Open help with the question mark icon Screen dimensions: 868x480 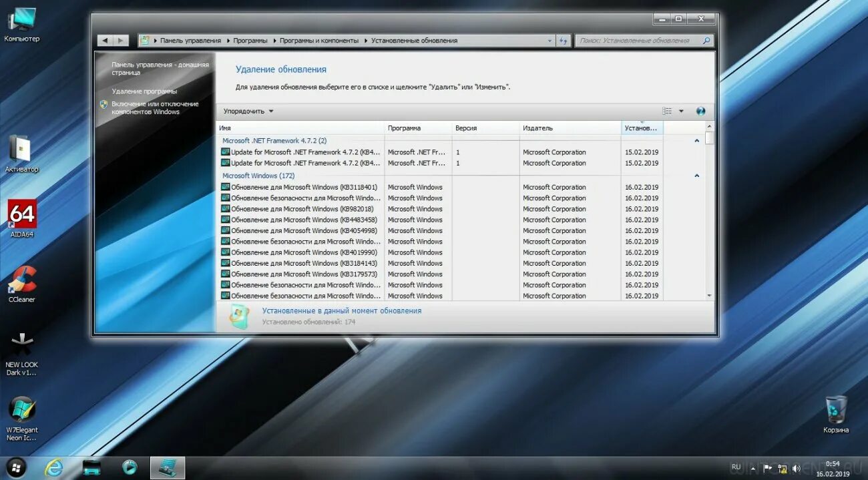pyautogui.click(x=700, y=111)
